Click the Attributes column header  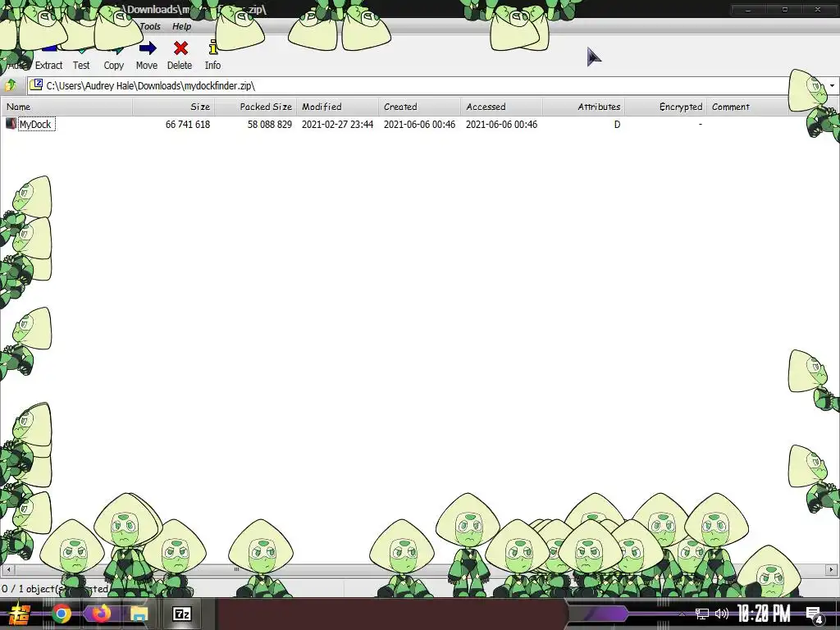click(x=583, y=107)
